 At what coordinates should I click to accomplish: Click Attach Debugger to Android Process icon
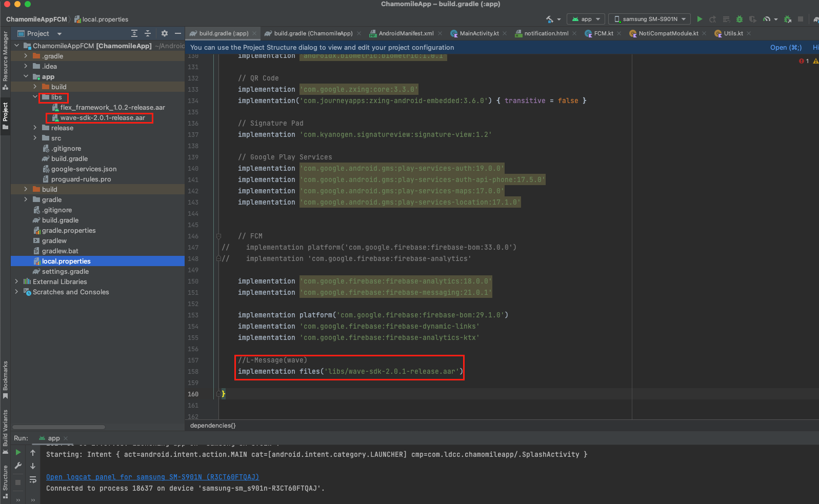[x=788, y=19]
